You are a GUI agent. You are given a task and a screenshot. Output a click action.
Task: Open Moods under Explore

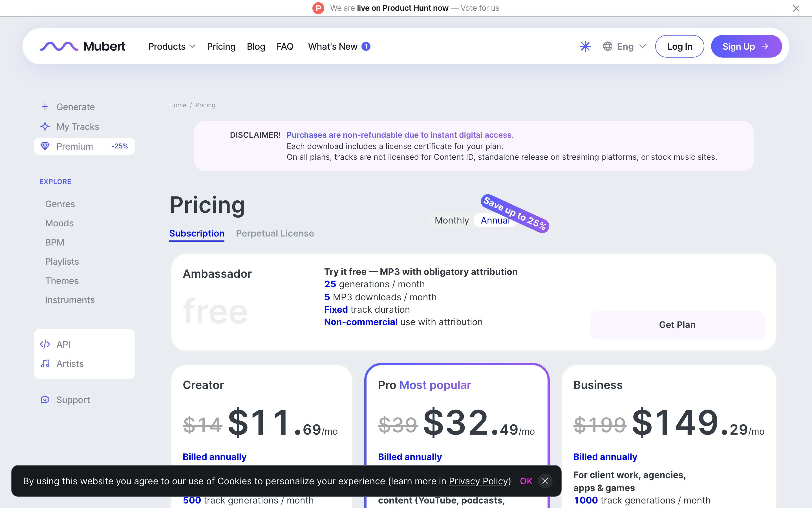59,223
